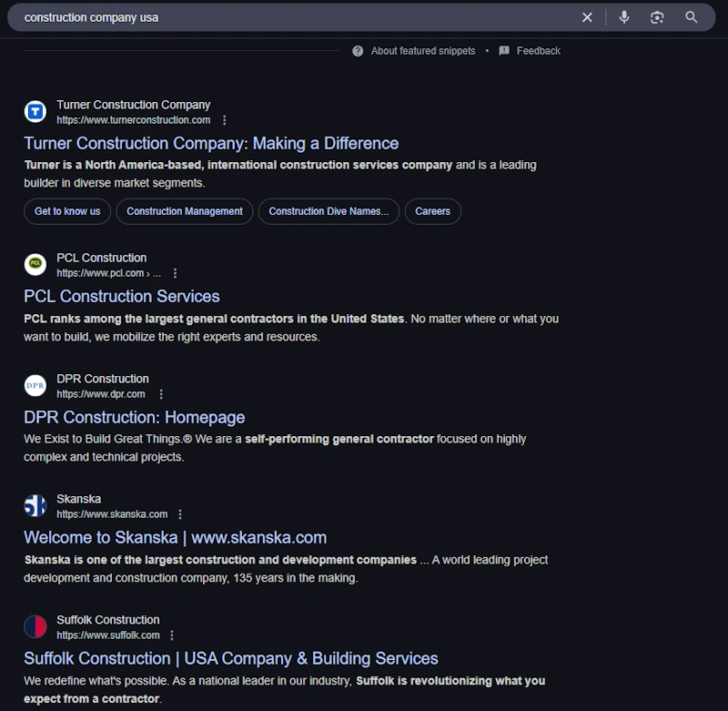Open the three-dot menu for pcl.com result
Viewport: 728px width, 711px height.
pos(175,273)
